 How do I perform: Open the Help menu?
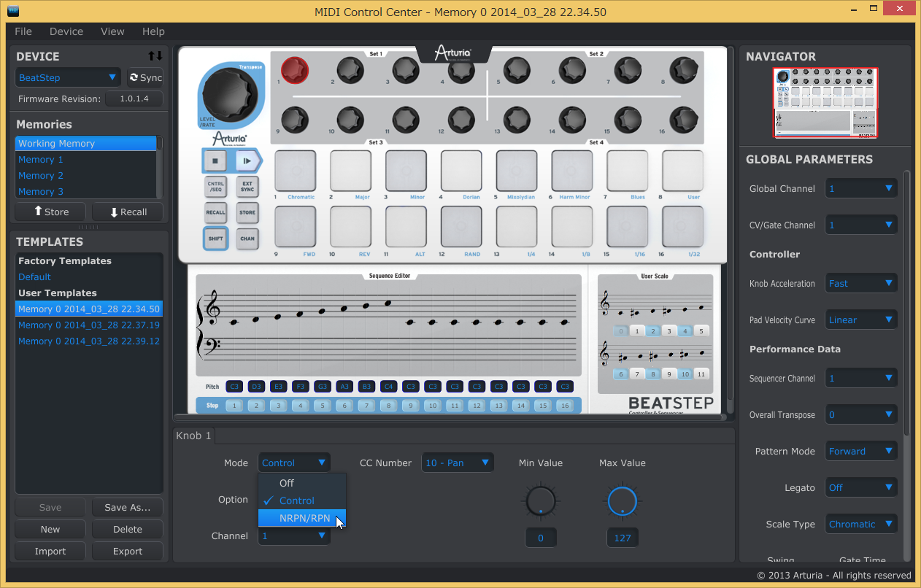pos(153,31)
